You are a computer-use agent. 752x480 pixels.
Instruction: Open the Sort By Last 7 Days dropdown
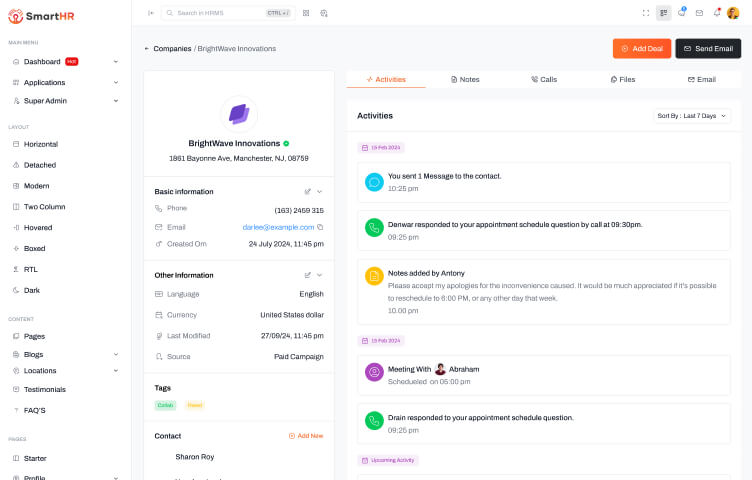(x=692, y=116)
